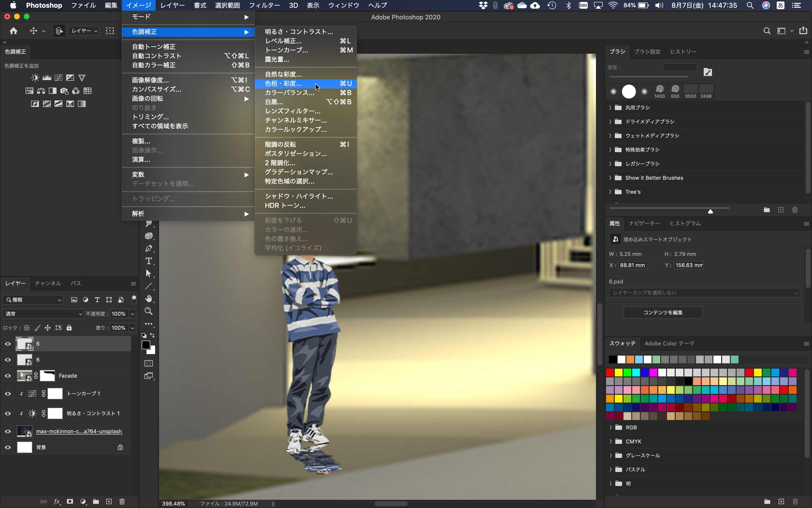Add layer mask icon at Layers panel bottom

[70, 502]
